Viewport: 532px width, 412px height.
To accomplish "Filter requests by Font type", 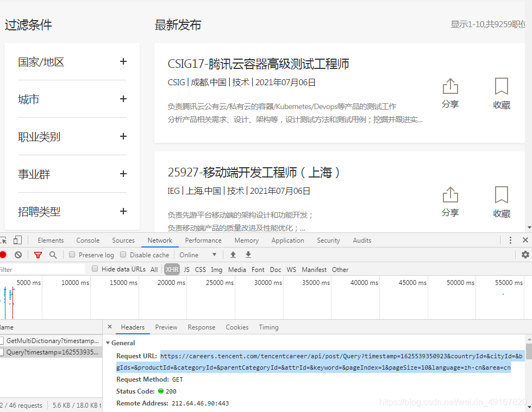I will 258,270.
